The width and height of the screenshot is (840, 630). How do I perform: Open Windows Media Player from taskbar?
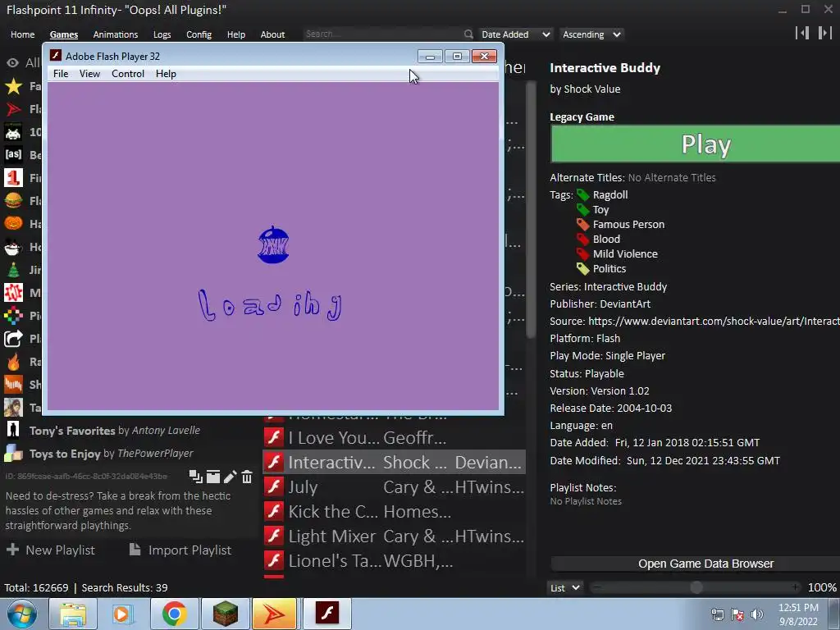[123, 614]
